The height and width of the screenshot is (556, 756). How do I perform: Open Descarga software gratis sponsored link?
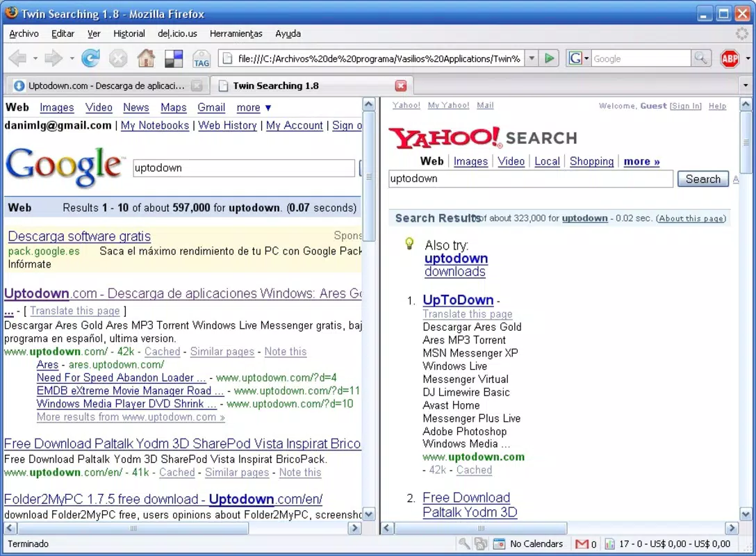(79, 236)
